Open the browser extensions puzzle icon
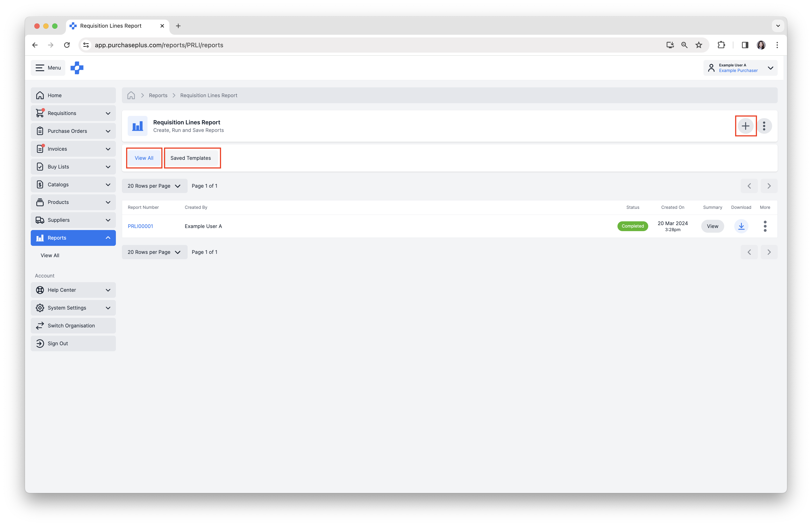The width and height of the screenshot is (812, 526). tap(721, 45)
